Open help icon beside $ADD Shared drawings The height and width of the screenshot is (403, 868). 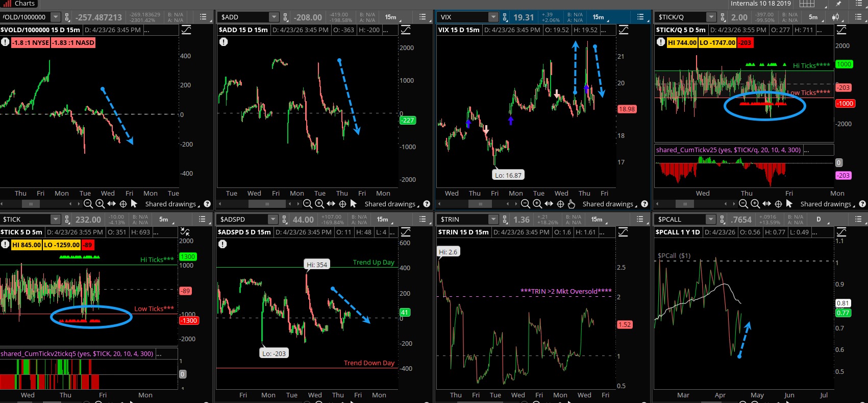[x=427, y=204]
